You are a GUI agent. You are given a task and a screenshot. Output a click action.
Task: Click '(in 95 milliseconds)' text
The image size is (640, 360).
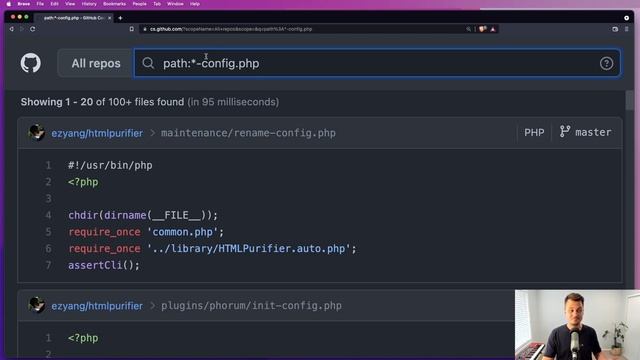(233, 102)
